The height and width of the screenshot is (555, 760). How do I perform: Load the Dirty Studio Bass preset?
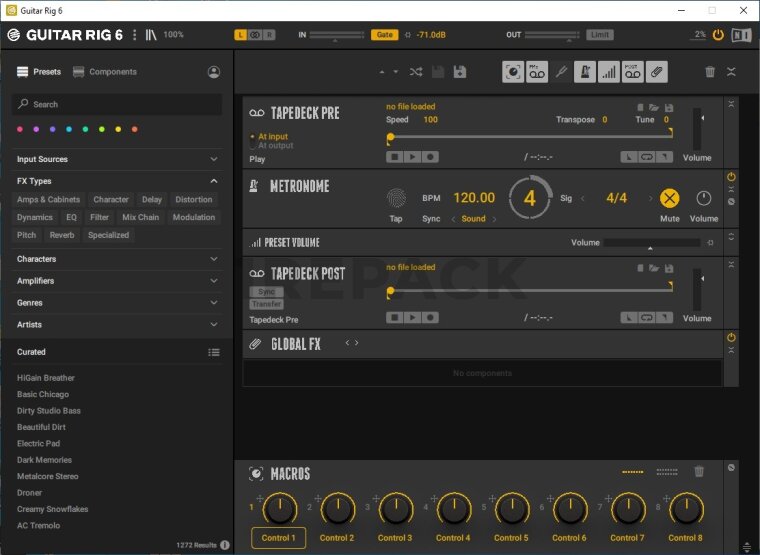48,411
